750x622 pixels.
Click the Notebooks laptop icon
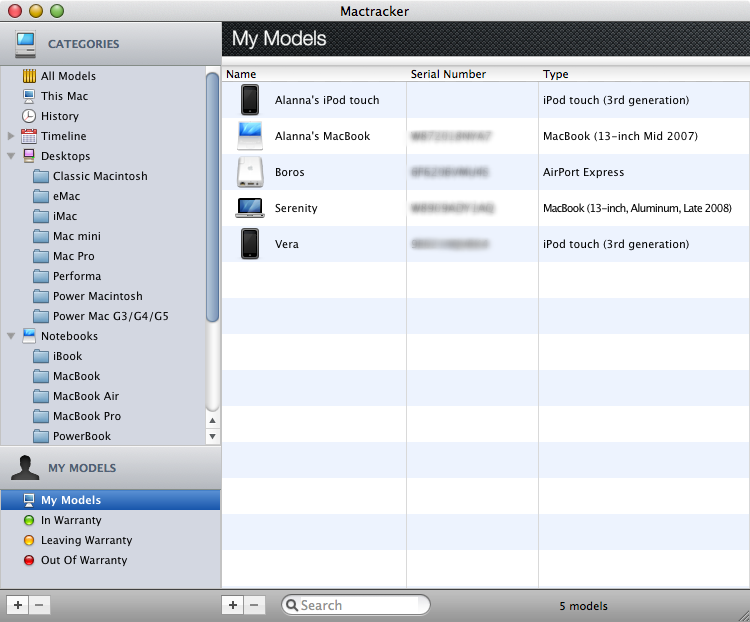[29, 336]
